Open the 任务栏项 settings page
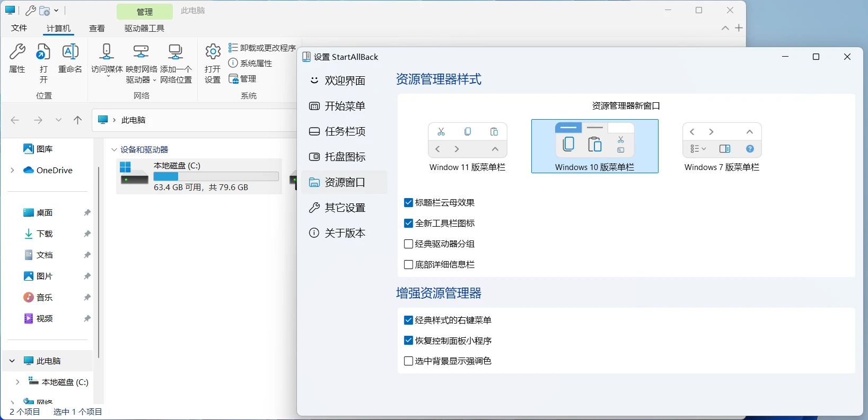Screen dimensions: 868x420 [345, 131]
